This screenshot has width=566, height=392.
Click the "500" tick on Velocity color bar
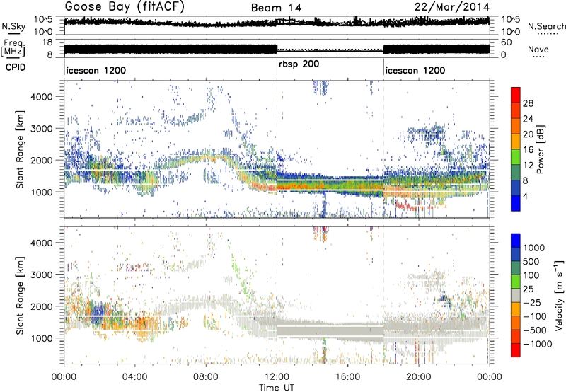pos(531,261)
